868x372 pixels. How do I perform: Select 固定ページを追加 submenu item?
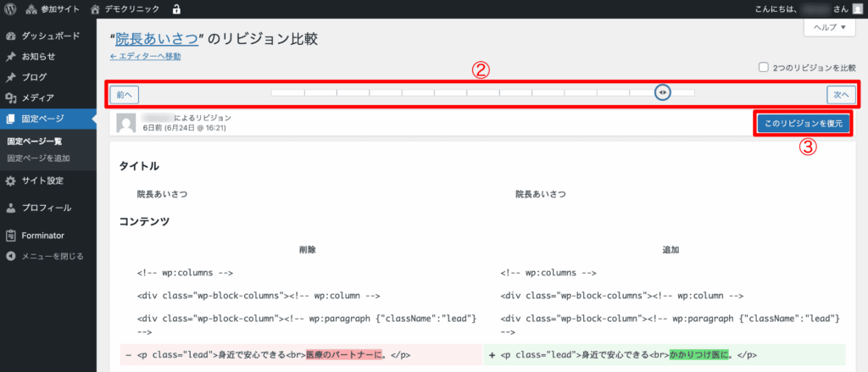pos(38,158)
